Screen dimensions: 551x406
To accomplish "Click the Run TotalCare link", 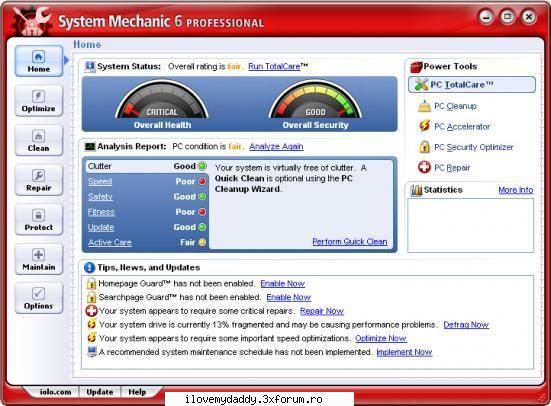I will (x=274, y=66).
